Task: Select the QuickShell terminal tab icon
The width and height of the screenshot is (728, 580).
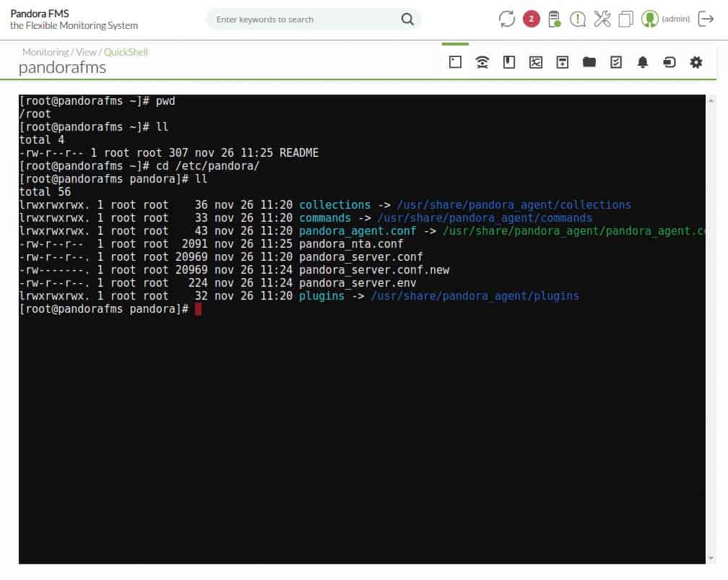Action: [x=455, y=62]
